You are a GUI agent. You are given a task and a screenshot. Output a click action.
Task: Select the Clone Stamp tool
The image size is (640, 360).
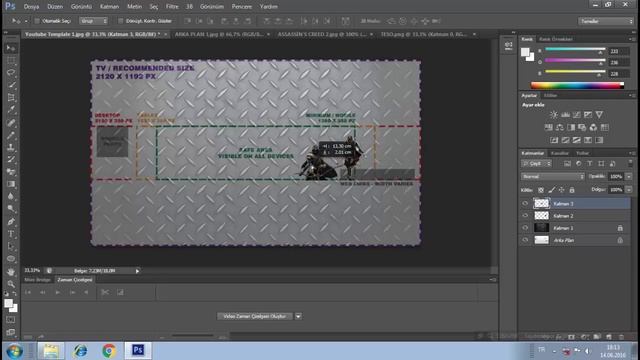click(x=11, y=147)
